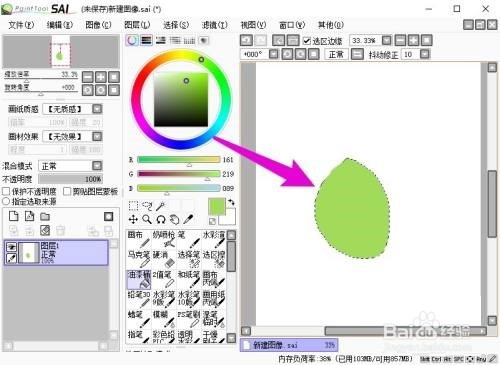Zoom out with toolbar minus button
The height and width of the screenshot is (365, 500).
400,40
